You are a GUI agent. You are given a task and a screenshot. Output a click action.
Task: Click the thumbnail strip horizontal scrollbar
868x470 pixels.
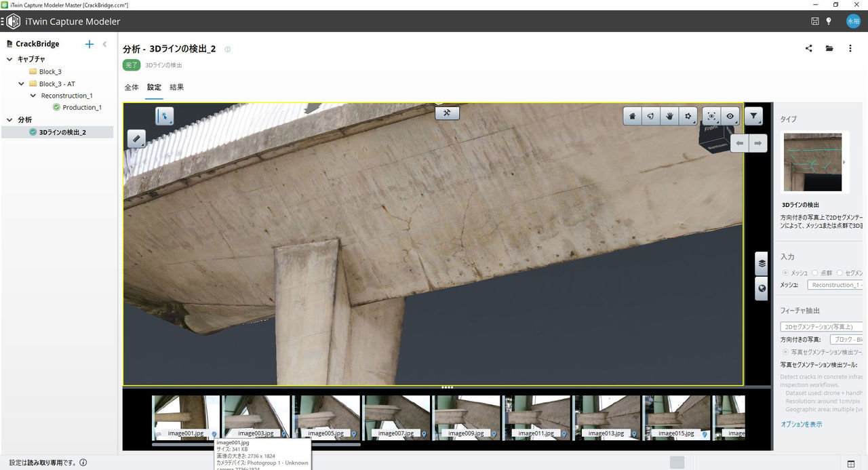[256, 444]
